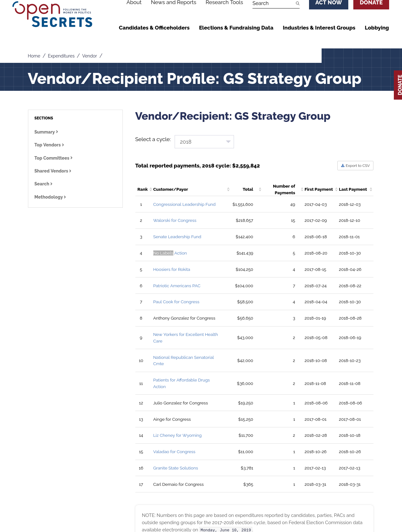Open Senate Leadership Fund link
This screenshot has height=532, width=402.
[177, 237]
